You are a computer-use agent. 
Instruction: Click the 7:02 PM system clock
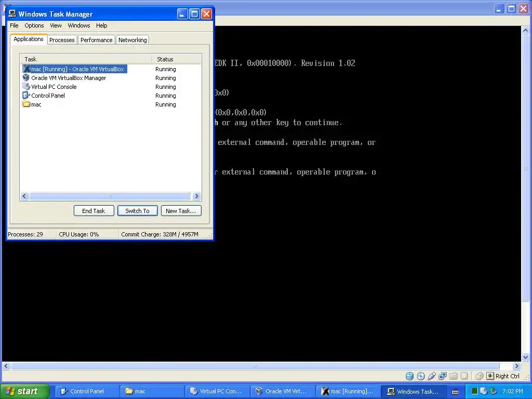point(513,391)
